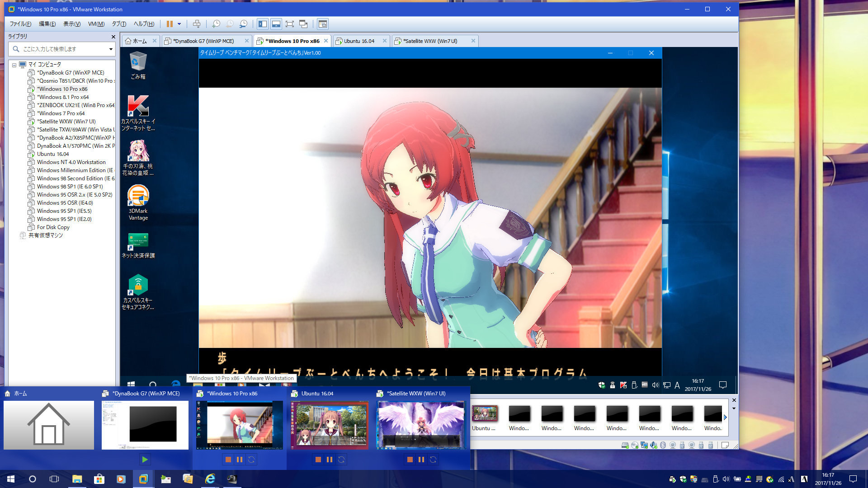Open power options dropdown beside pause
Image resolution: width=868 pixels, height=488 pixels.
pyautogui.click(x=179, y=24)
